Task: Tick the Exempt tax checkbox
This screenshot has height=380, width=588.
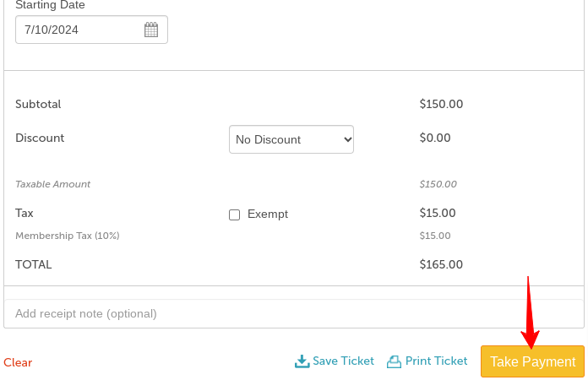Action: pos(234,214)
